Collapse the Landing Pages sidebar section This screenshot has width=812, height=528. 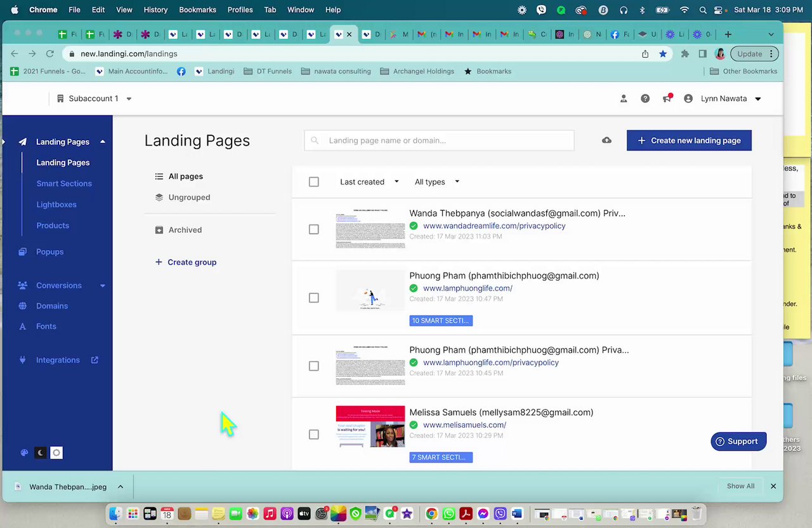click(x=103, y=142)
